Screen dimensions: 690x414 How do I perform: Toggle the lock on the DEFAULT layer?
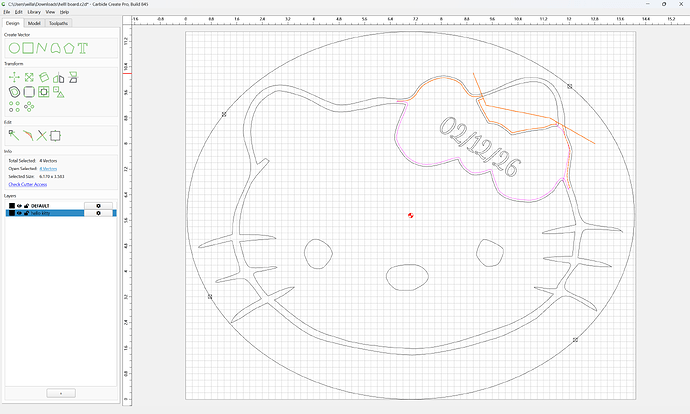coord(26,206)
